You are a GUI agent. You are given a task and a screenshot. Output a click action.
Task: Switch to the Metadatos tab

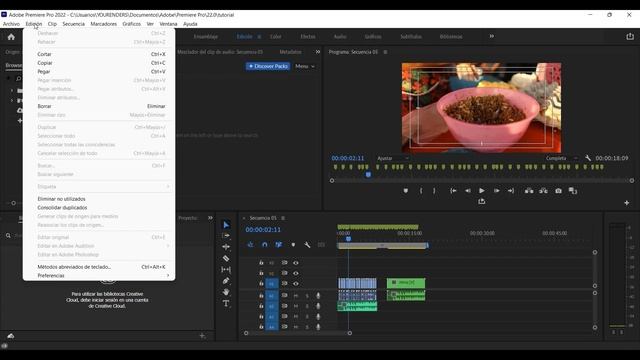[290, 52]
